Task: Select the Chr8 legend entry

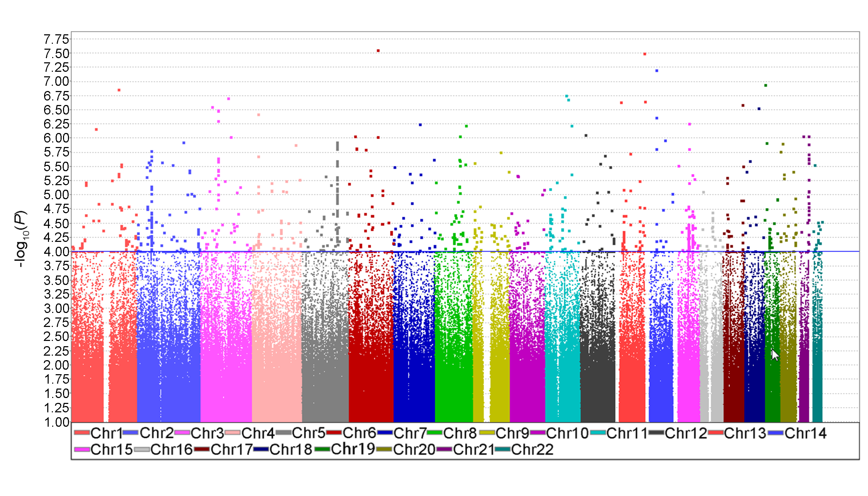Action: 460,433
